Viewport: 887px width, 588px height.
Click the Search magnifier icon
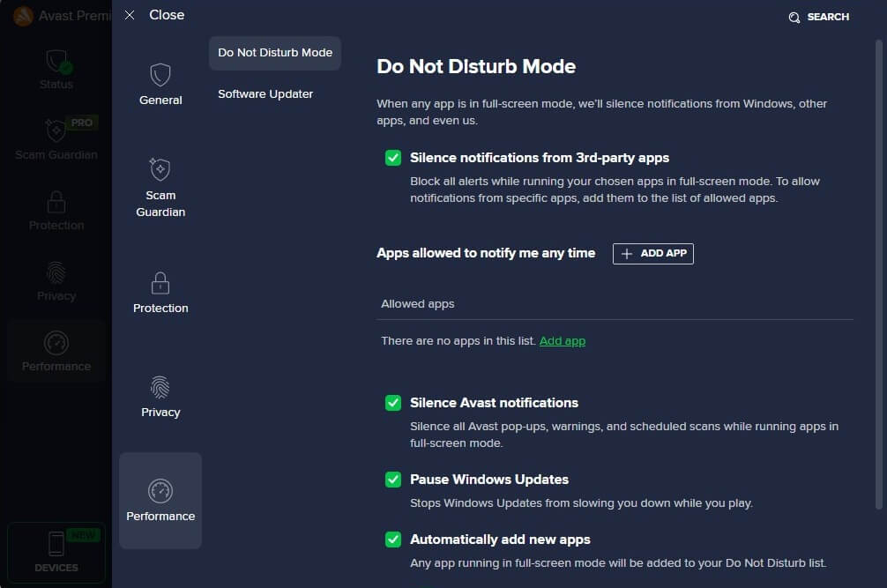click(794, 18)
